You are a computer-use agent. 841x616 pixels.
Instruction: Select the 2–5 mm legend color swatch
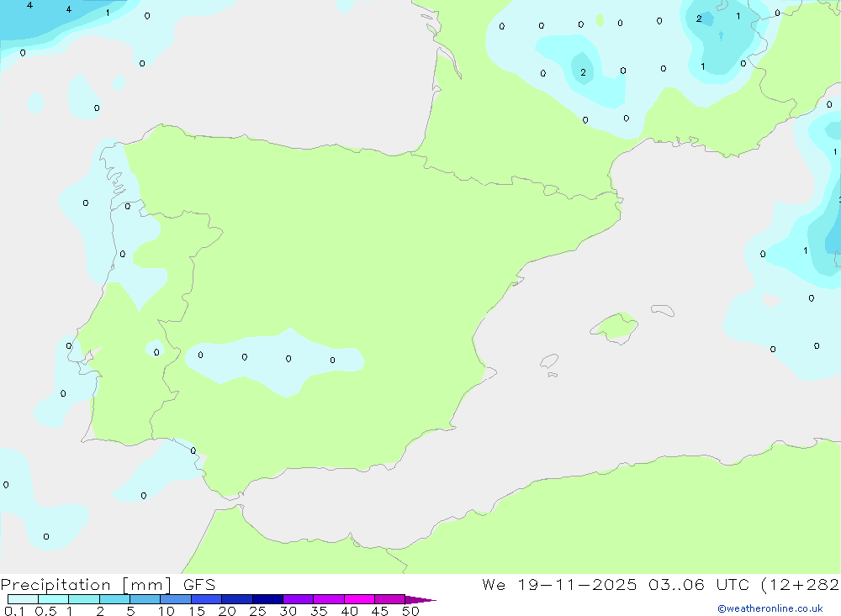114,599
